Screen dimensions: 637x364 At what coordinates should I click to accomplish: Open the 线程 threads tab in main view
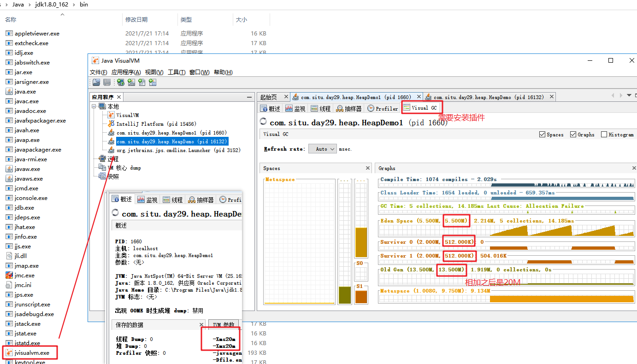[x=321, y=108]
